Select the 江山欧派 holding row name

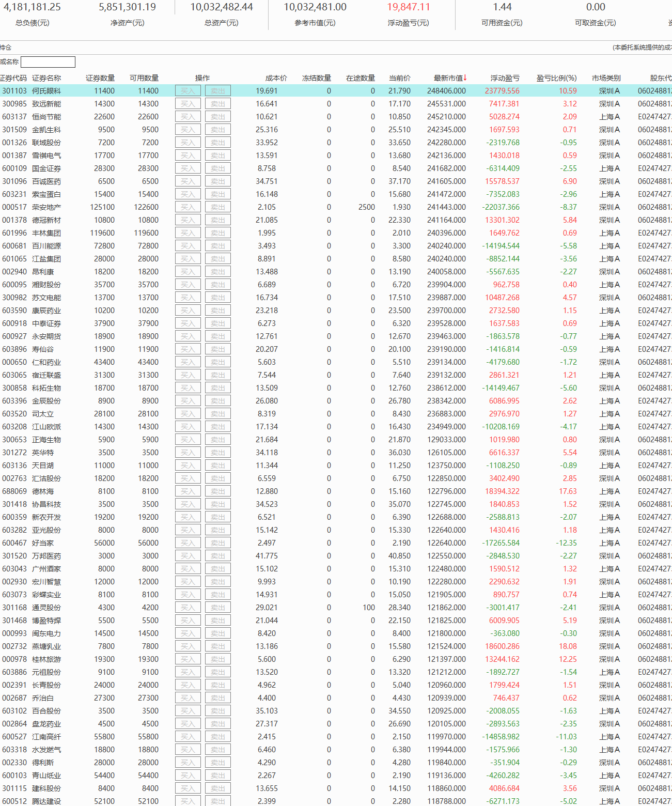46,427
